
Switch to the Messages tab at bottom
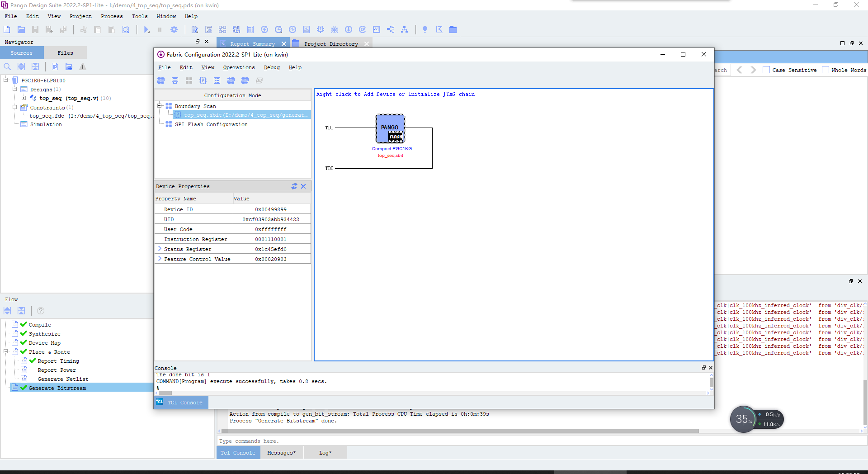pos(281,453)
